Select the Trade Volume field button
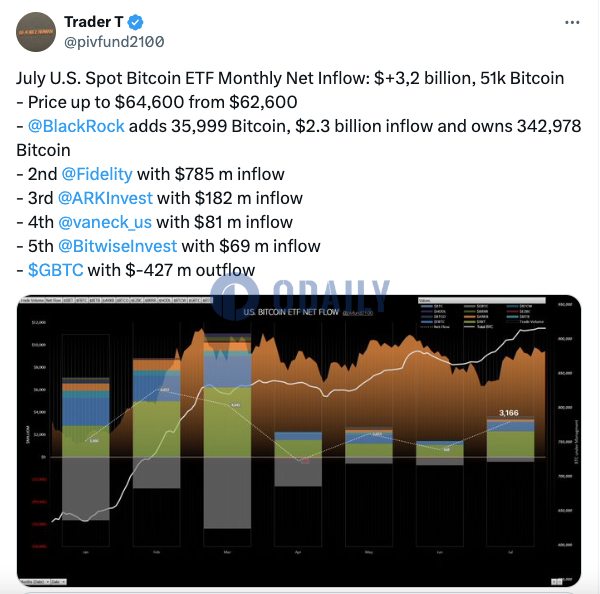600x594 pixels. [x=33, y=300]
